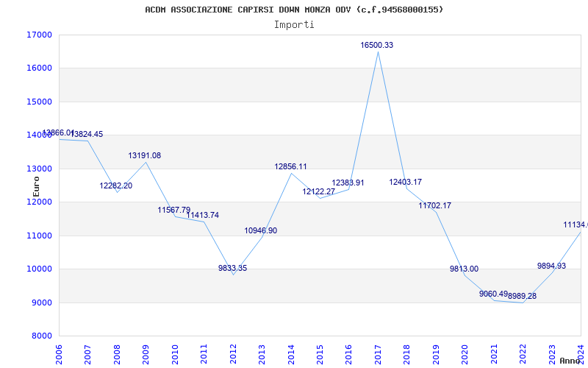Select the 12122.27 data label
This screenshot has width=588, height=368.
pyautogui.click(x=319, y=192)
